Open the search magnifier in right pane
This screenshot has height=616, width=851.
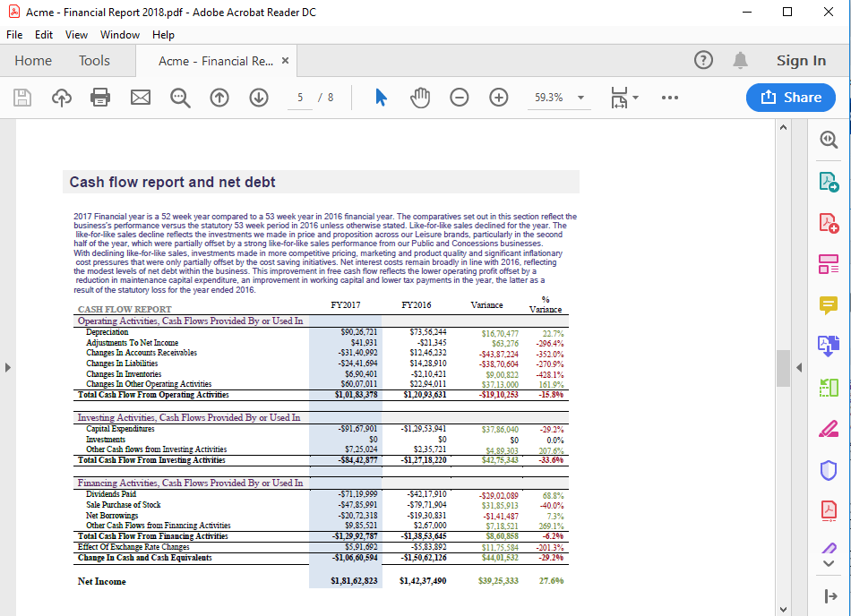[x=829, y=140]
